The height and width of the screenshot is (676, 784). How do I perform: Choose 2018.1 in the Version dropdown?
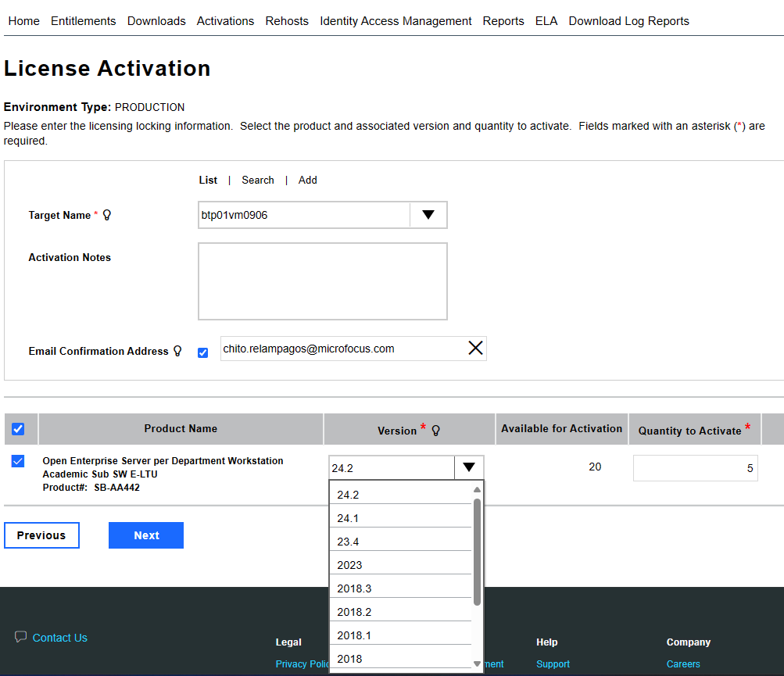tap(354, 635)
